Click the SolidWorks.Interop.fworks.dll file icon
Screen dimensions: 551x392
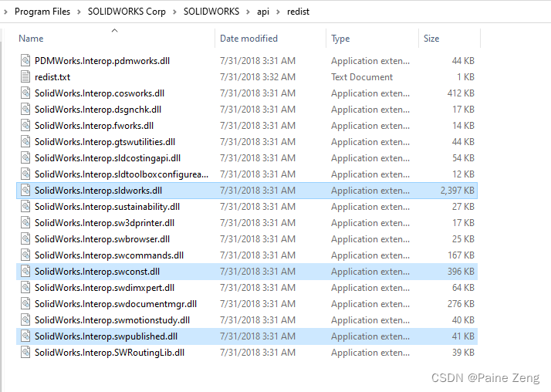25,126
